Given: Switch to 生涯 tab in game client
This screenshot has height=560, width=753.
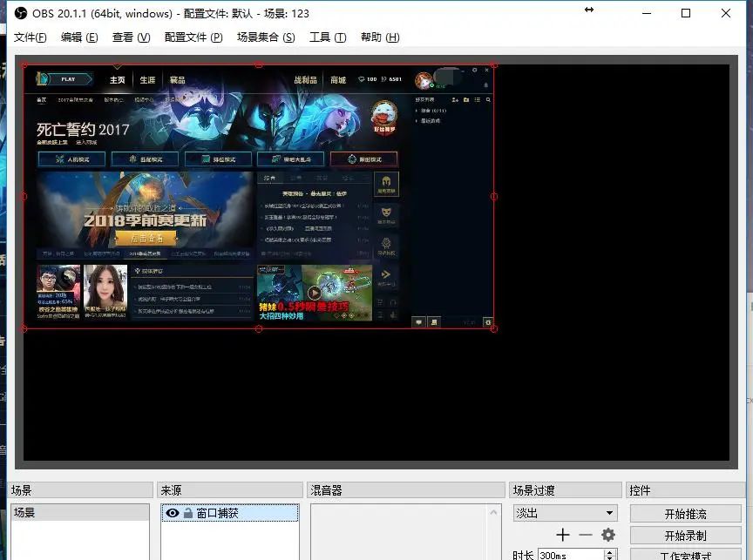Looking at the screenshot, I should (147, 80).
